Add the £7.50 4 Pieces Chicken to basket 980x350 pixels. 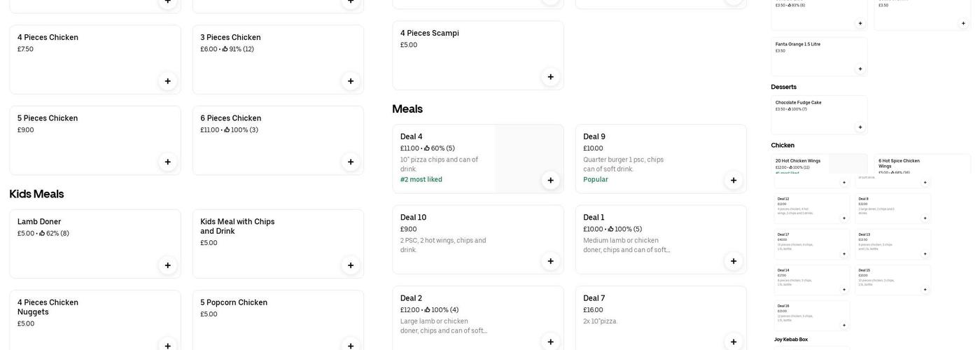tap(167, 81)
